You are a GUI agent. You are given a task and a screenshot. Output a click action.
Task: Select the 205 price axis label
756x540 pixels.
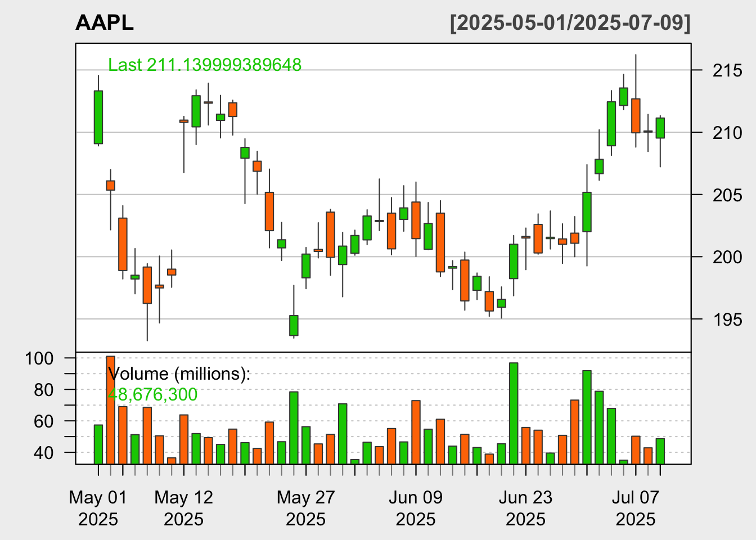pyautogui.click(x=727, y=195)
